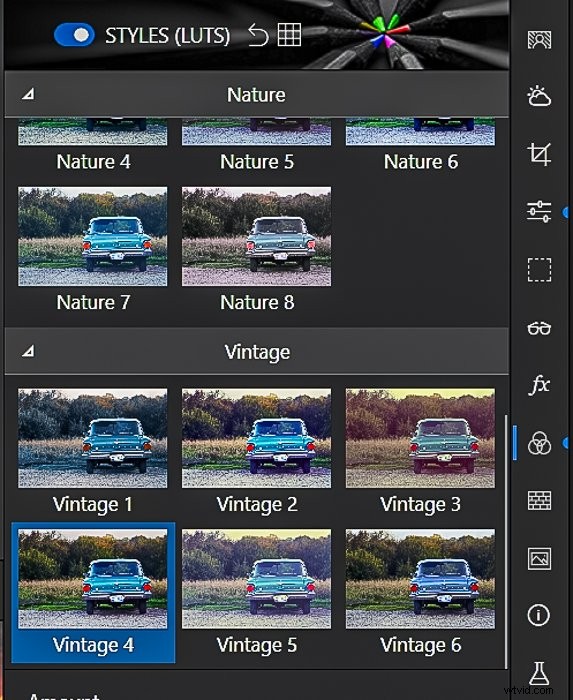The image size is (573, 700).
Task: Toggle the Styles (LUTs) switch off
Action: click(x=74, y=35)
